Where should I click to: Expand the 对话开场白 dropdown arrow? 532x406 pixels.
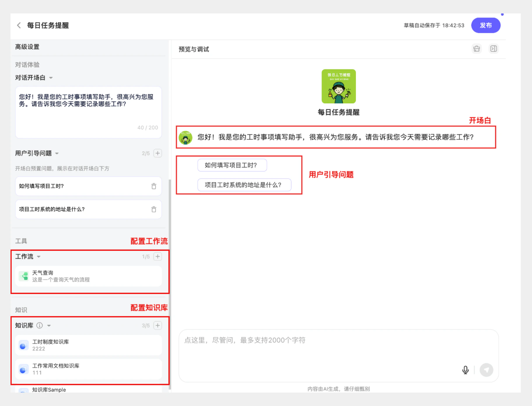pos(51,78)
